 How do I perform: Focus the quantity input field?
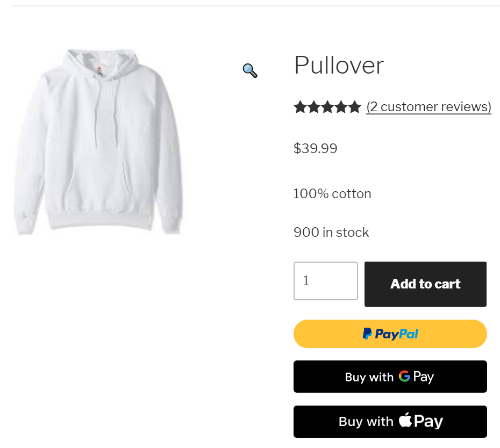[x=325, y=281]
